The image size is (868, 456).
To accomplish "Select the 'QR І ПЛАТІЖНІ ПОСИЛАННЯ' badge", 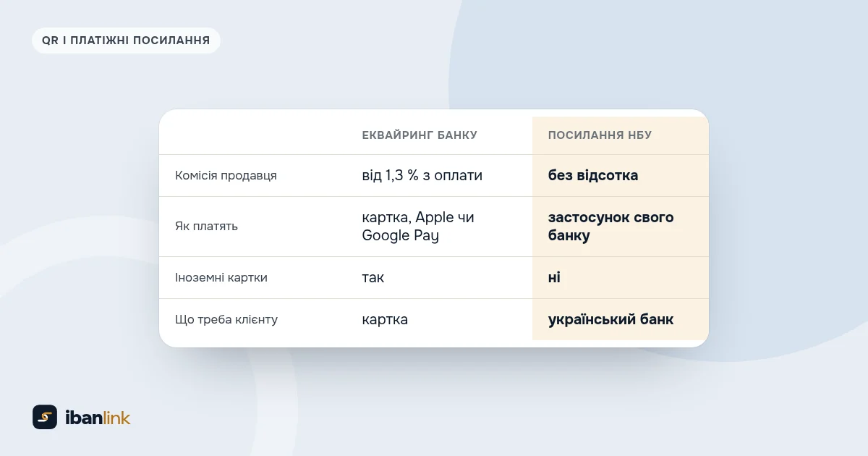I will click(126, 41).
